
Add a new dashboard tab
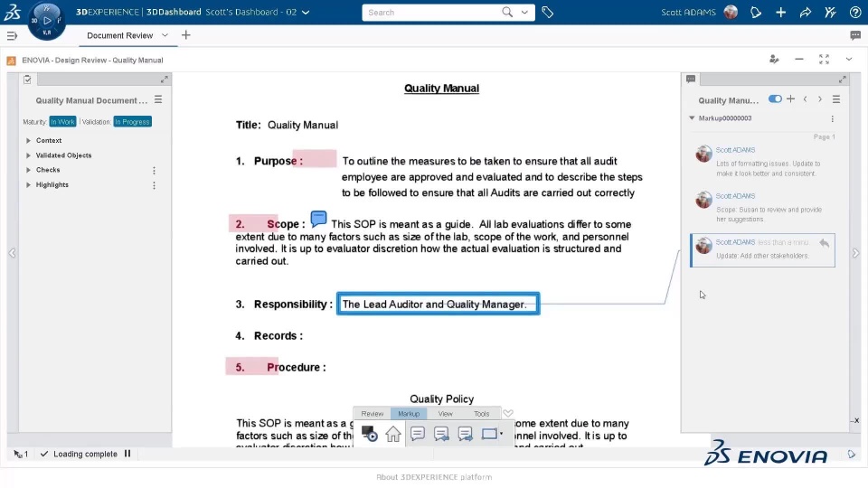186,35
